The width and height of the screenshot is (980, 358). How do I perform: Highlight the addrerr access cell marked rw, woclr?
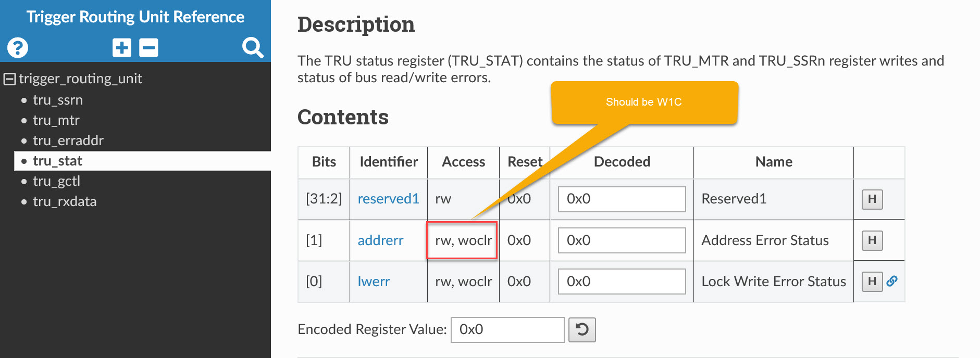463,240
